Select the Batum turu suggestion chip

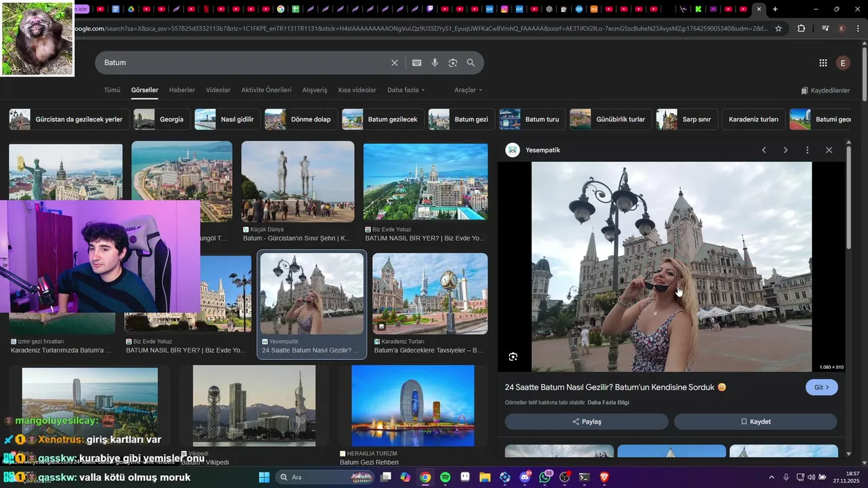(x=532, y=119)
